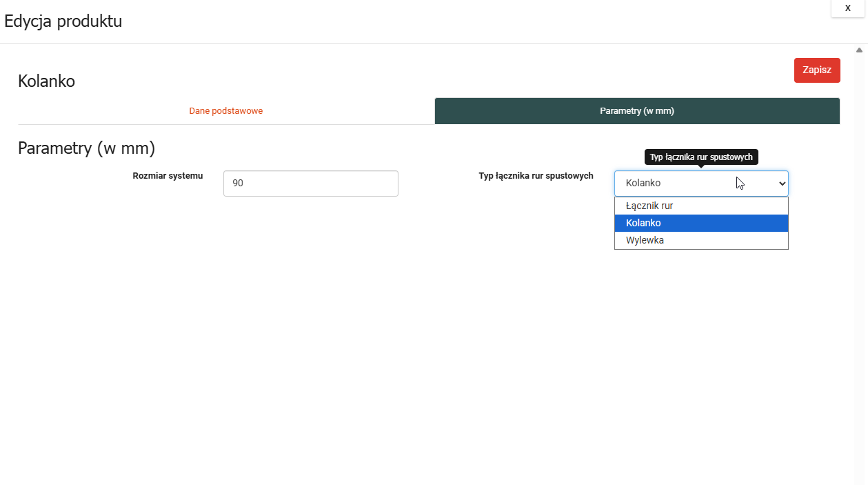Click the dropdown chevron arrow of the select
Viewport: 868px width, 485px height.
(782, 184)
